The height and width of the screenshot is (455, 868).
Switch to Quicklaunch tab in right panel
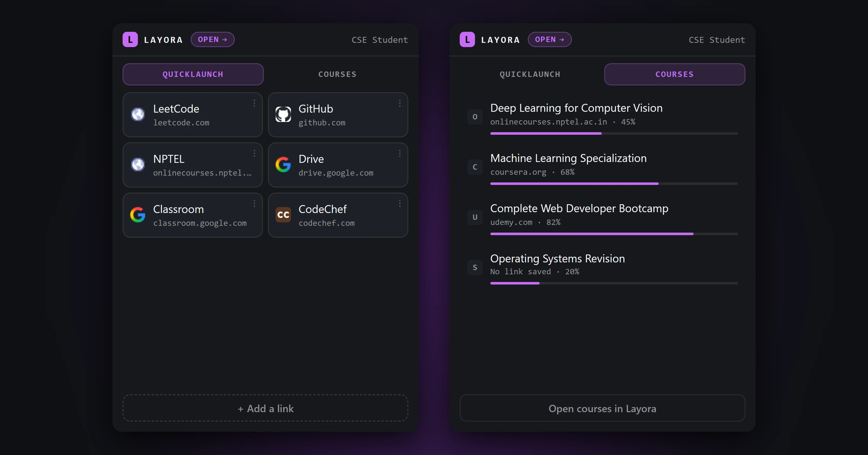pyautogui.click(x=530, y=74)
